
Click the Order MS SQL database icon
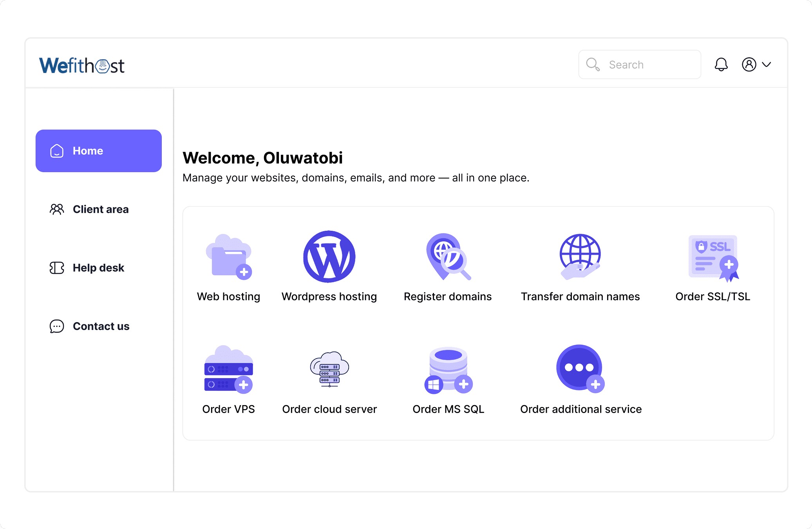pyautogui.click(x=448, y=369)
